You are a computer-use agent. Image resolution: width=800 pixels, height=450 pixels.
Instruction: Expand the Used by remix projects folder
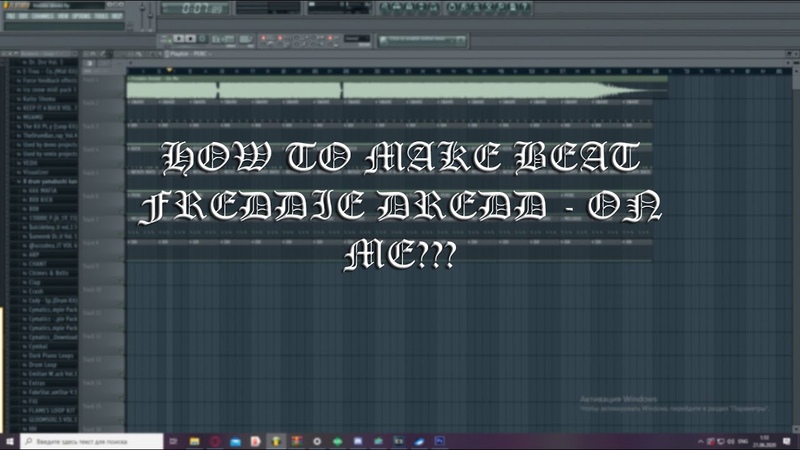[x=46, y=154]
